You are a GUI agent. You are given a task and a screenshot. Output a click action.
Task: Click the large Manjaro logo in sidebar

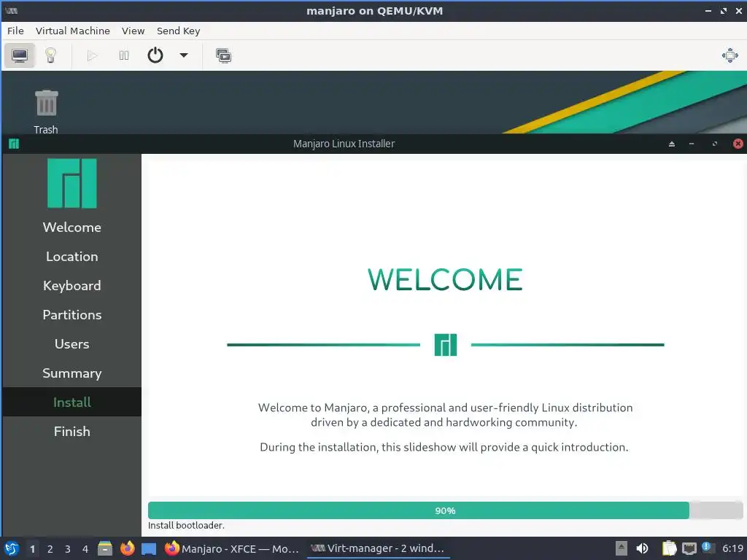[72, 183]
